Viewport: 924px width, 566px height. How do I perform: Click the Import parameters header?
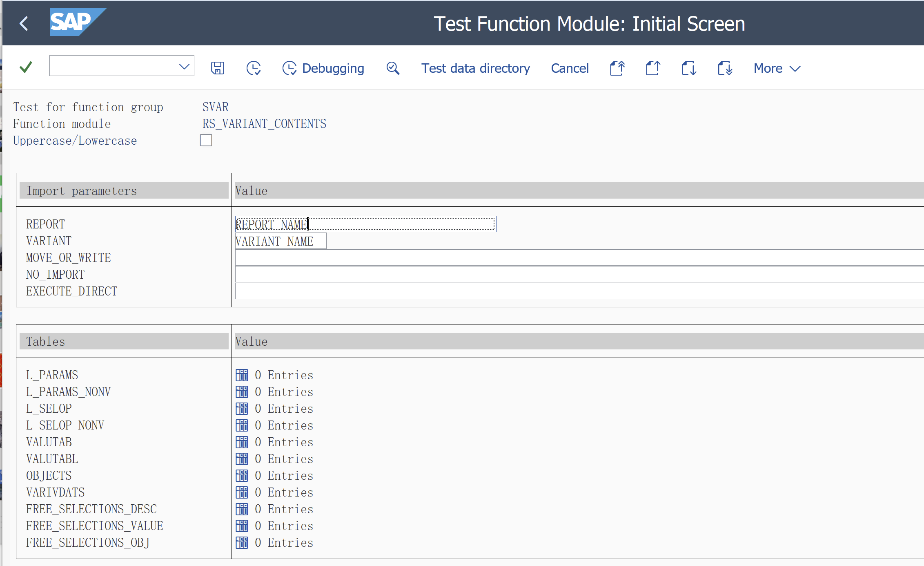click(124, 190)
